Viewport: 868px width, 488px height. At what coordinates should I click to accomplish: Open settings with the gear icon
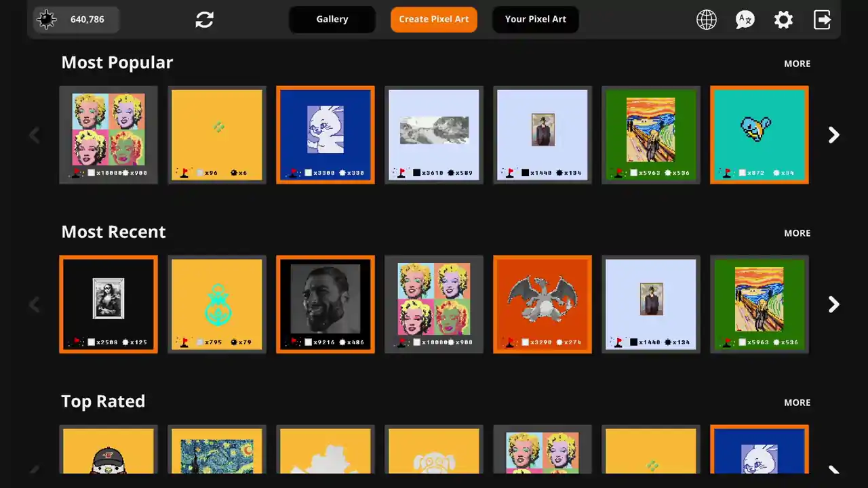pyautogui.click(x=783, y=20)
